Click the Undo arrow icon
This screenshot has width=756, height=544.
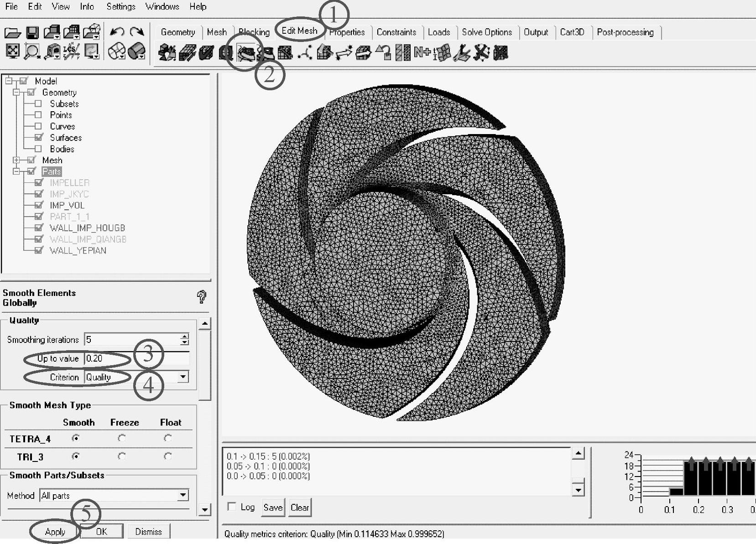117,31
